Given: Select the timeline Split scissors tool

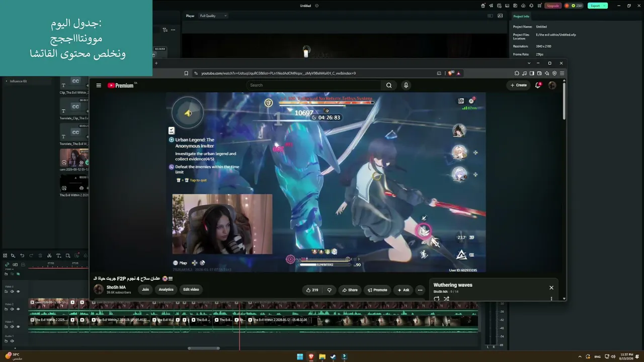Looking at the screenshot, I should click(49, 255).
